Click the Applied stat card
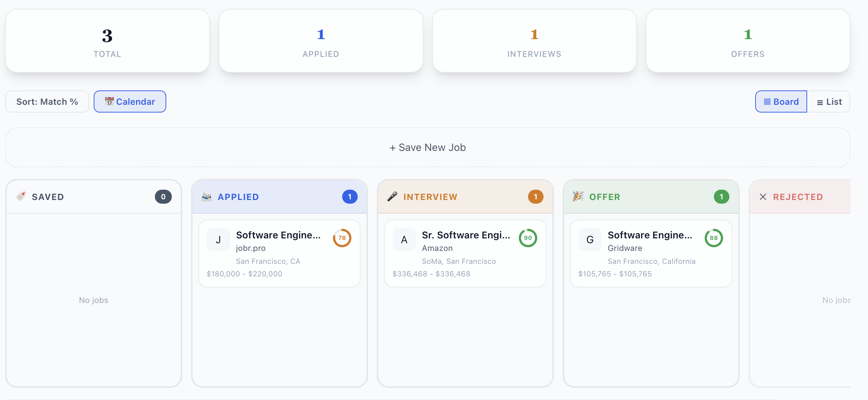Image resolution: width=868 pixels, height=400 pixels. tap(321, 41)
